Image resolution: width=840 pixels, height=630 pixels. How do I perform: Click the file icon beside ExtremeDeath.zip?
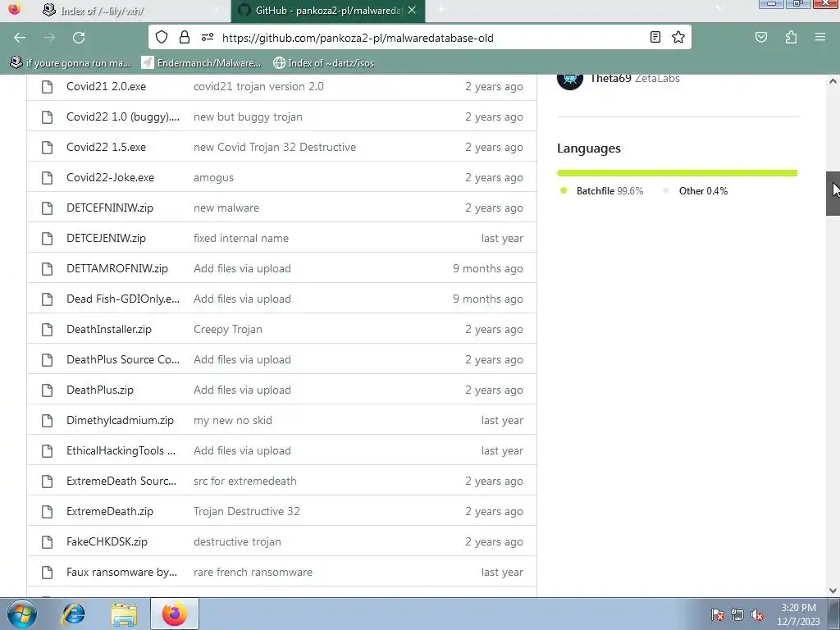pyautogui.click(x=47, y=512)
